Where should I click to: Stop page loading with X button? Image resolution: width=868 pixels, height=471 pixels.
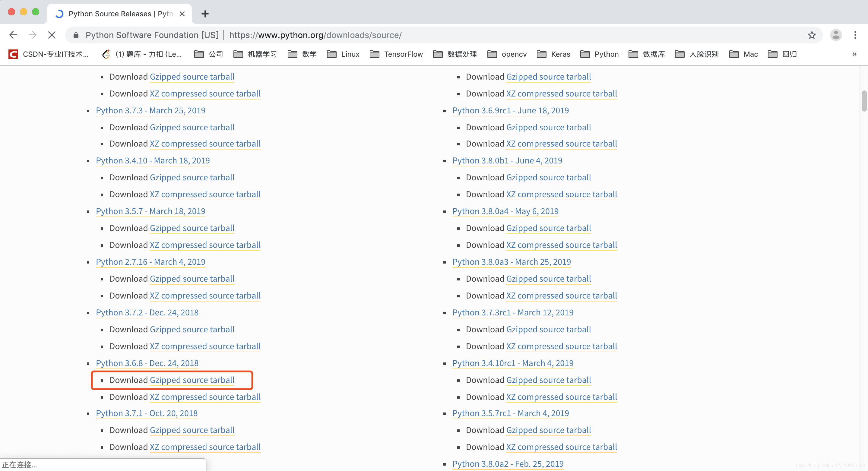[x=52, y=35]
